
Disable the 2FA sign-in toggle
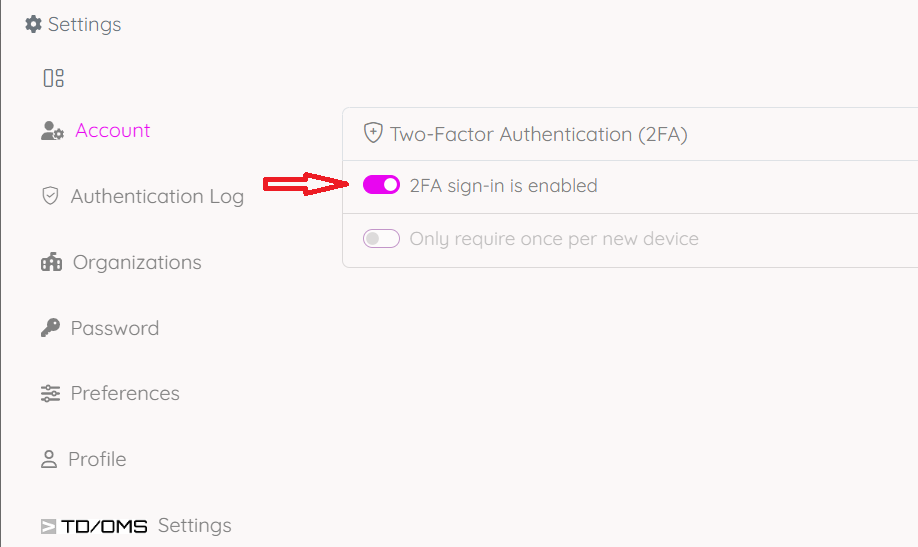point(381,185)
